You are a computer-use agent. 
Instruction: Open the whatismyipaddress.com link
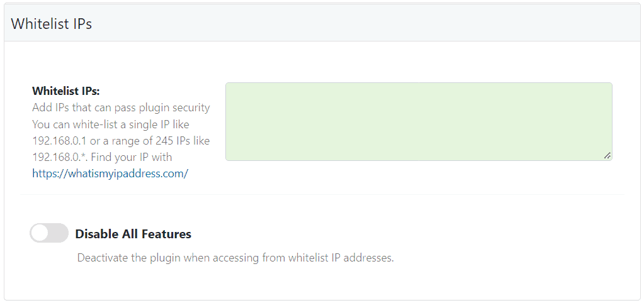(110, 174)
